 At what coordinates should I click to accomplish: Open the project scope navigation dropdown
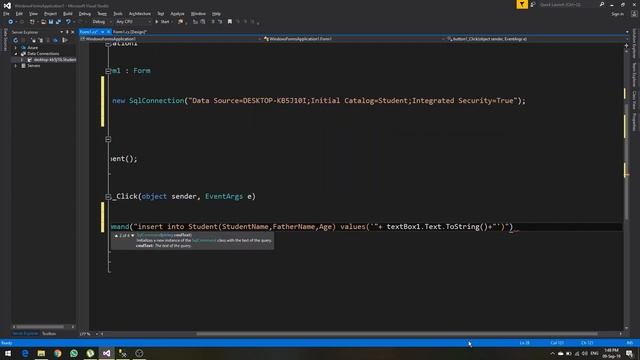click(x=171, y=39)
